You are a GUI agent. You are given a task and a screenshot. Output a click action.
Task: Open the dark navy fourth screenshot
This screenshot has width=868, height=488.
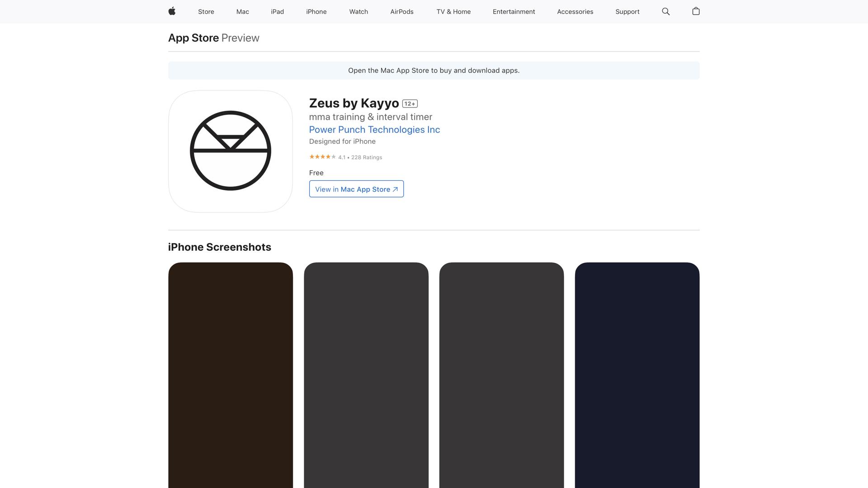pyautogui.click(x=637, y=375)
